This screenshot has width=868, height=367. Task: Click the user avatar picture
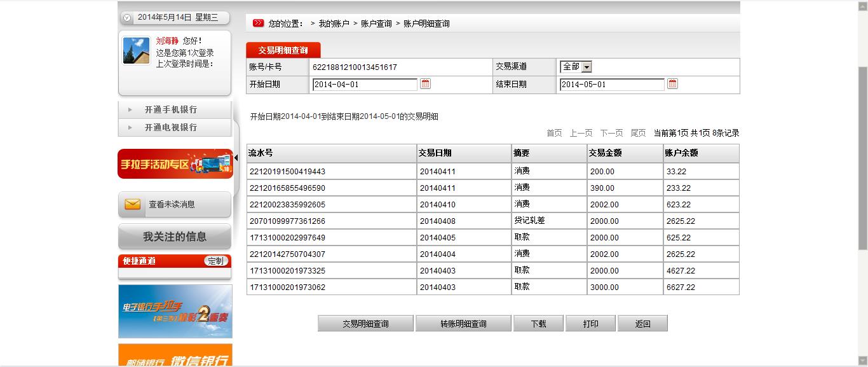(x=136, y=51)
